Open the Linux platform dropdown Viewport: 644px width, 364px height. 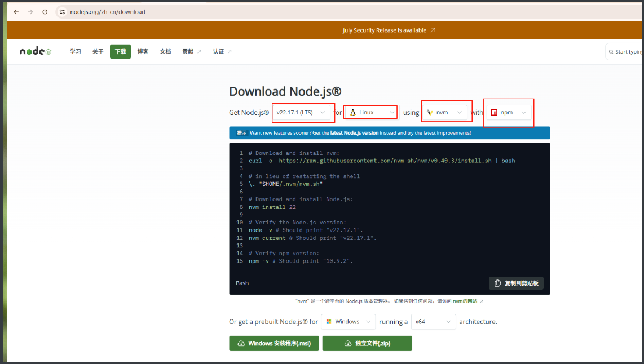[x=371, y=113]
